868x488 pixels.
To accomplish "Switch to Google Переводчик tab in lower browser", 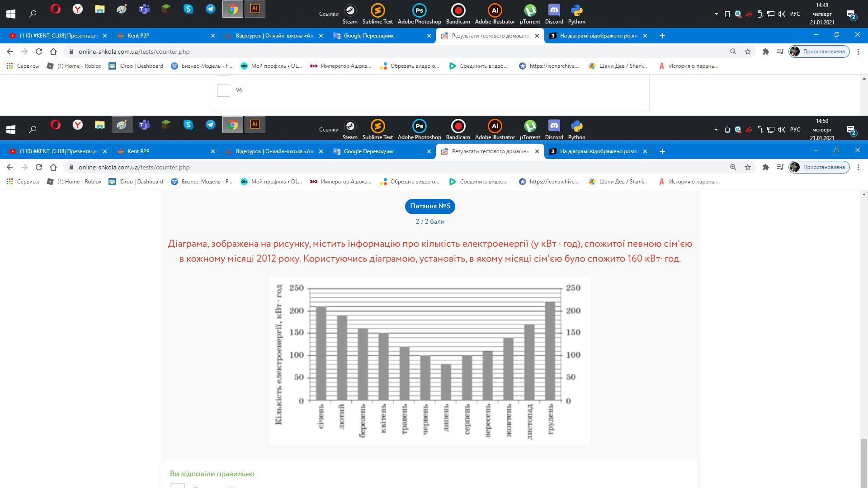I will (x=368, y=151).
